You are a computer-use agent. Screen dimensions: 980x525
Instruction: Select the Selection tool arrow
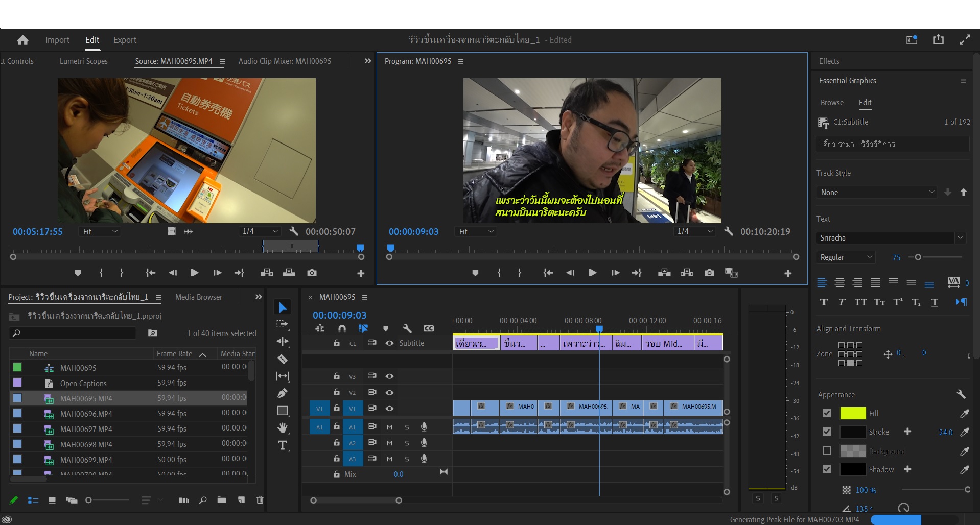[283, 307]
